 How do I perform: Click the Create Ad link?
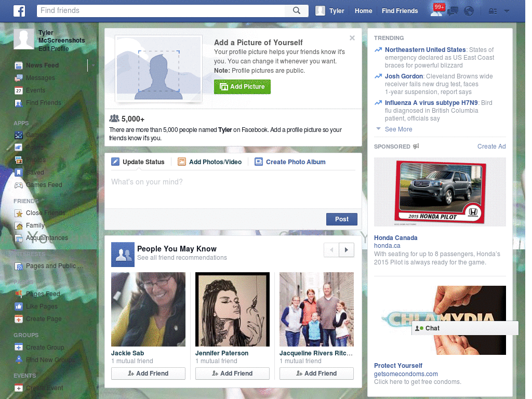[x=491, y=147]
